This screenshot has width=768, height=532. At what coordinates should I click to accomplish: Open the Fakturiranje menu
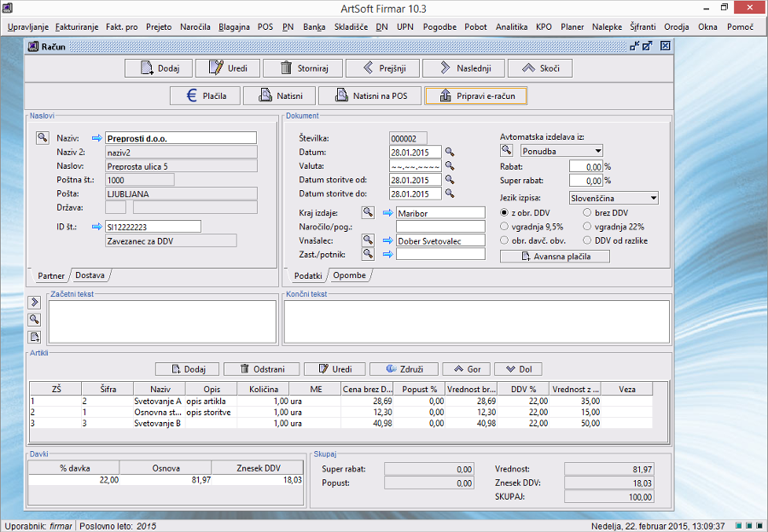click(x=77, y=27)
